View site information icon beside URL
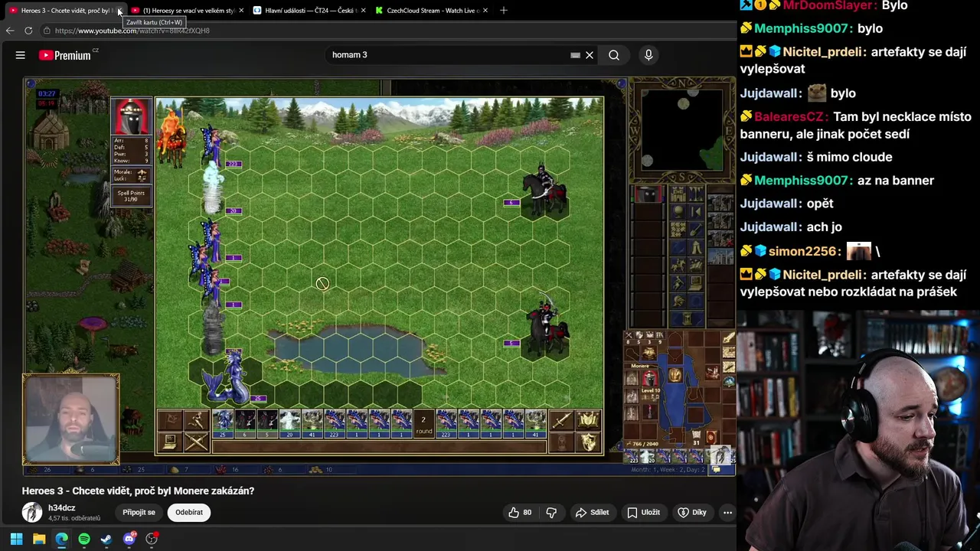The height and width of the screenshot is (551, 980). click(x=47, y=31)
